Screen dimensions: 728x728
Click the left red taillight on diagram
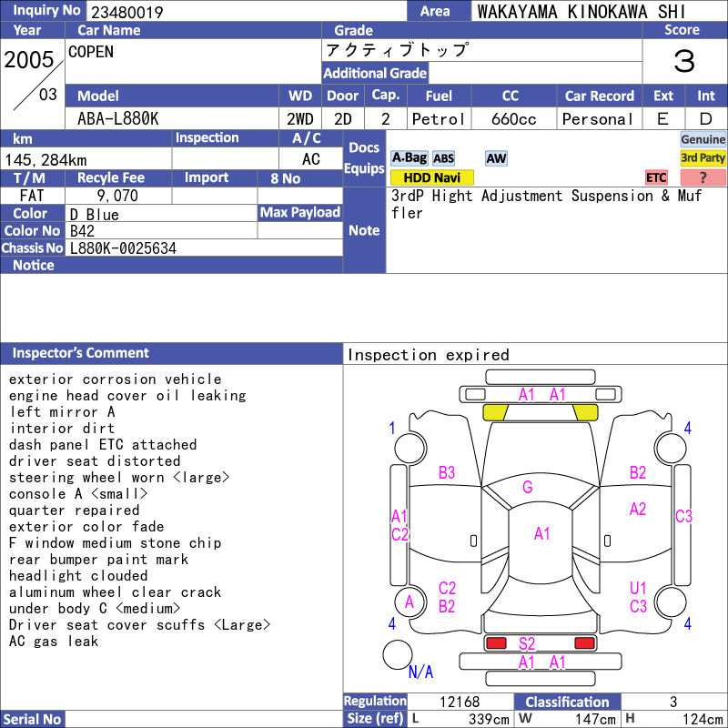[496, 643]
